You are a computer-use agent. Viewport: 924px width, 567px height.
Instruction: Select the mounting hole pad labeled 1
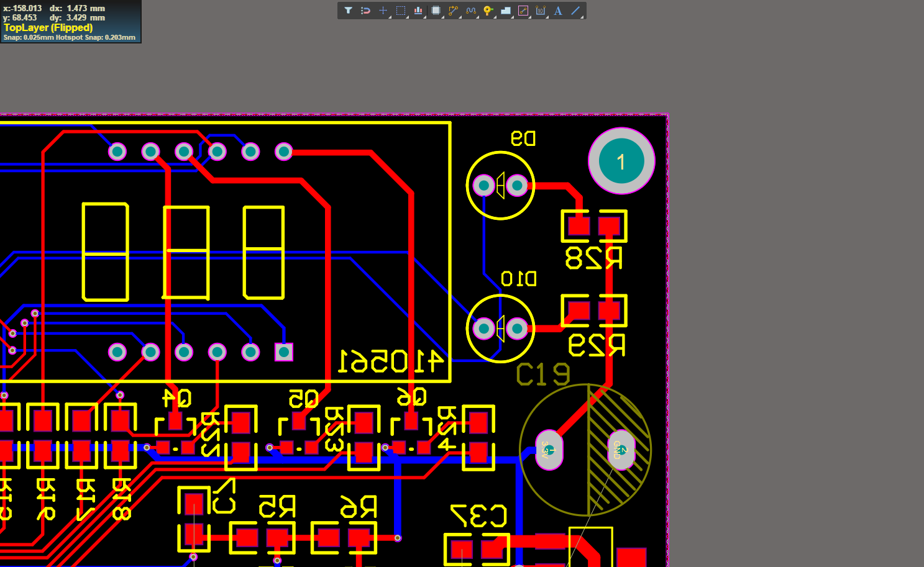(621, 161)
